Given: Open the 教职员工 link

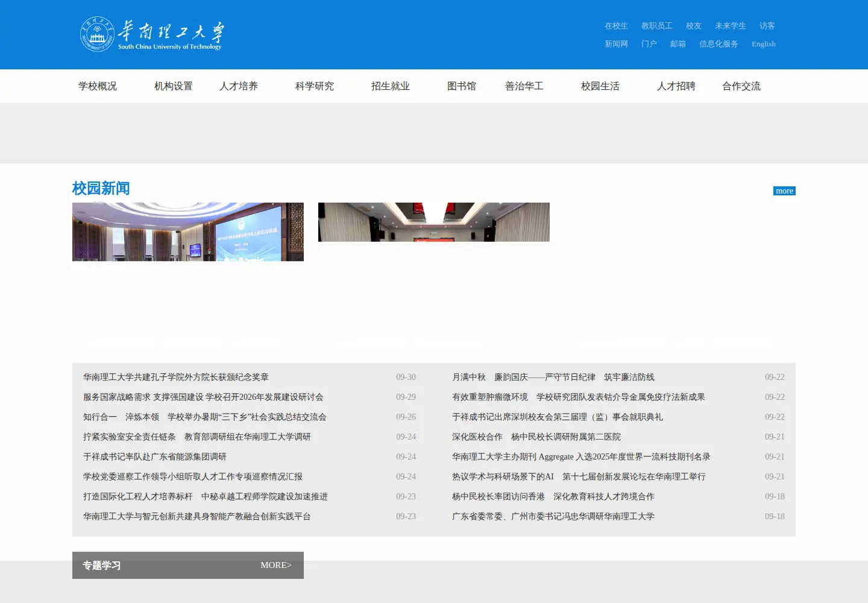Looking at the screenshot, I should coord(656,26).
